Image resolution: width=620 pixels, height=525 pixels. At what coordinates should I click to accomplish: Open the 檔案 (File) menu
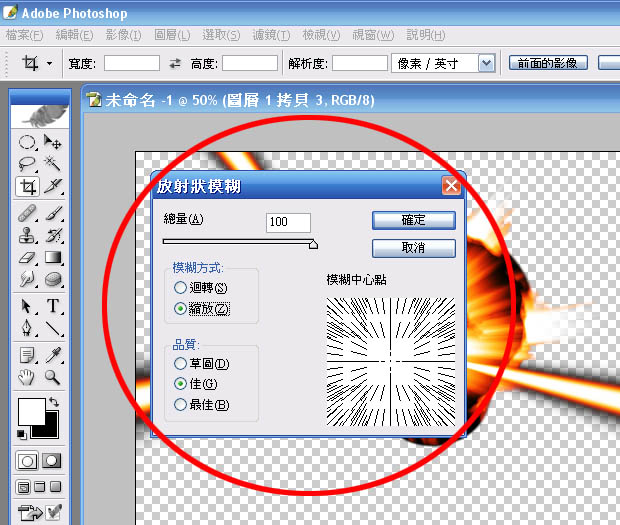25,35
